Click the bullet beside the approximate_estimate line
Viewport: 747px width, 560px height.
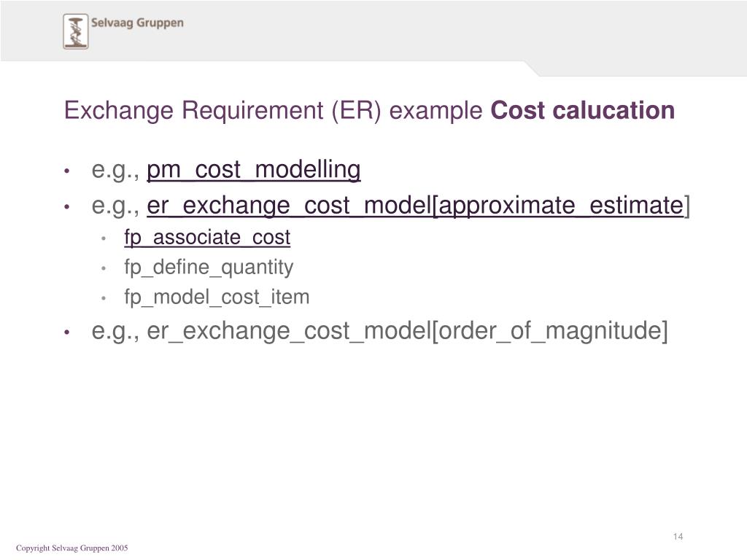pyautogui.click(x=67, y=207)
